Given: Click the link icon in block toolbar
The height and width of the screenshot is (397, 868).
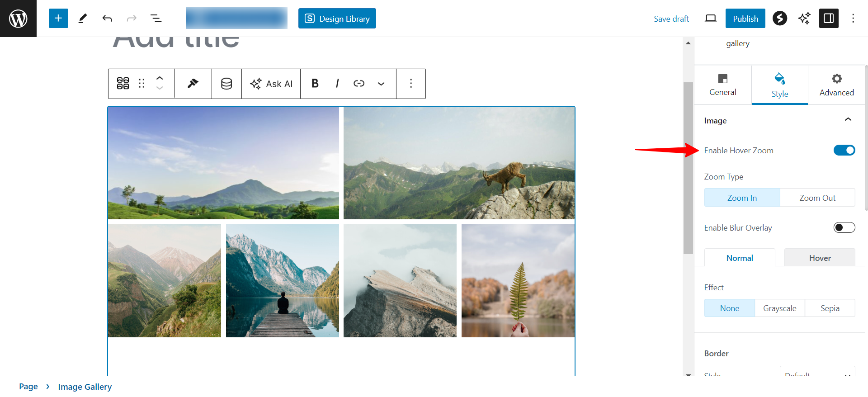Looking at the screenshot, I should point(359,84).
